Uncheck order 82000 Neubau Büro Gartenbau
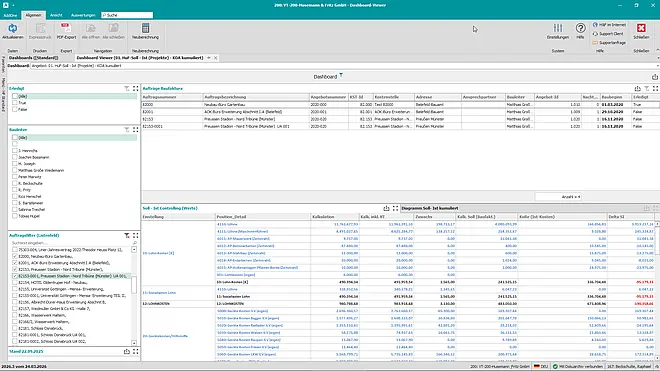660x371 pixels. [15, 256]
